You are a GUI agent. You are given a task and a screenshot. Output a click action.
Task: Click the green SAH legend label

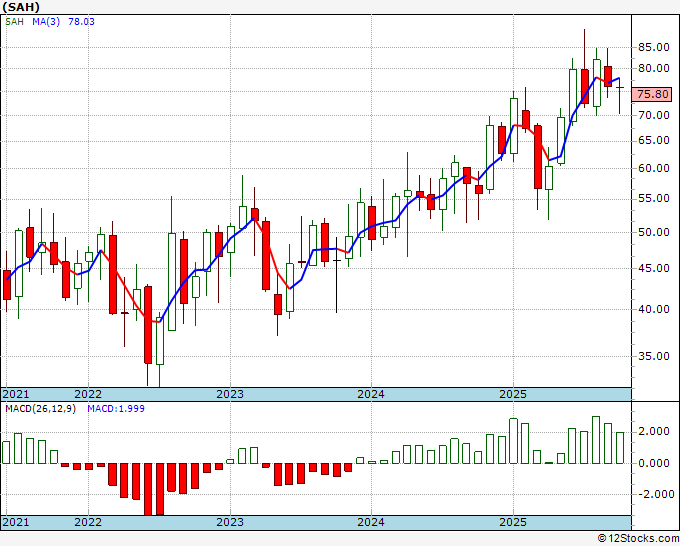14,22
